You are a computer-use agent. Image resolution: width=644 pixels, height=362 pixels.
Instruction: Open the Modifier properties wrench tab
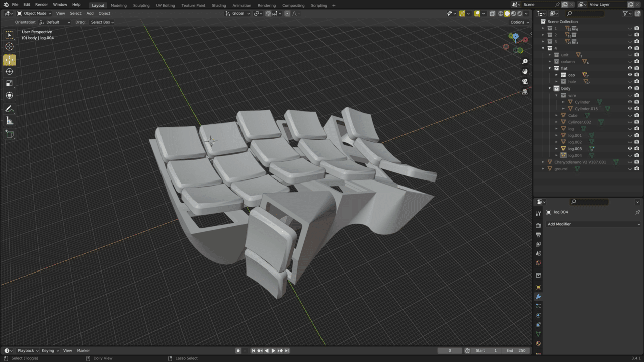[538, 297]
